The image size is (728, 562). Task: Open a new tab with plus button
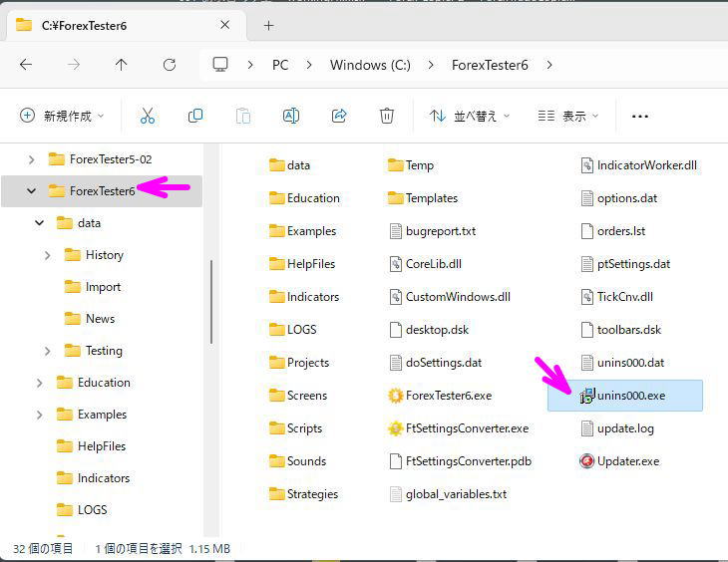(268, 25)
